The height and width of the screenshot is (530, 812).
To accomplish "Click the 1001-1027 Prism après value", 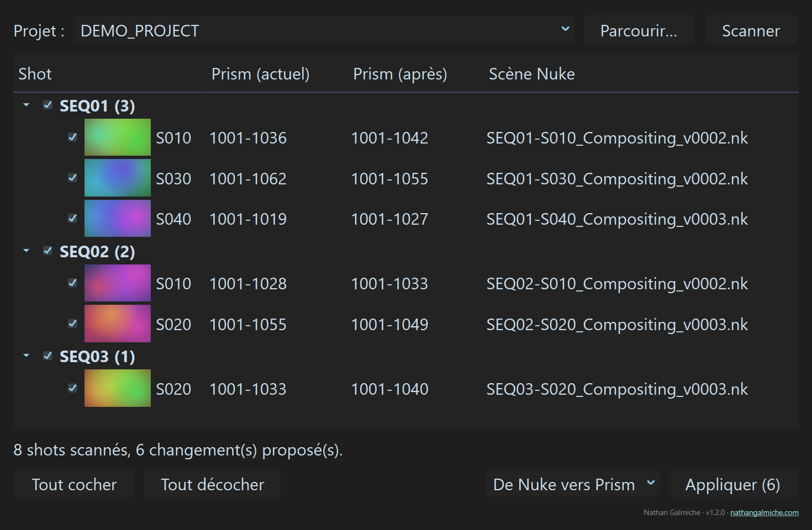I will coord(389,219).
